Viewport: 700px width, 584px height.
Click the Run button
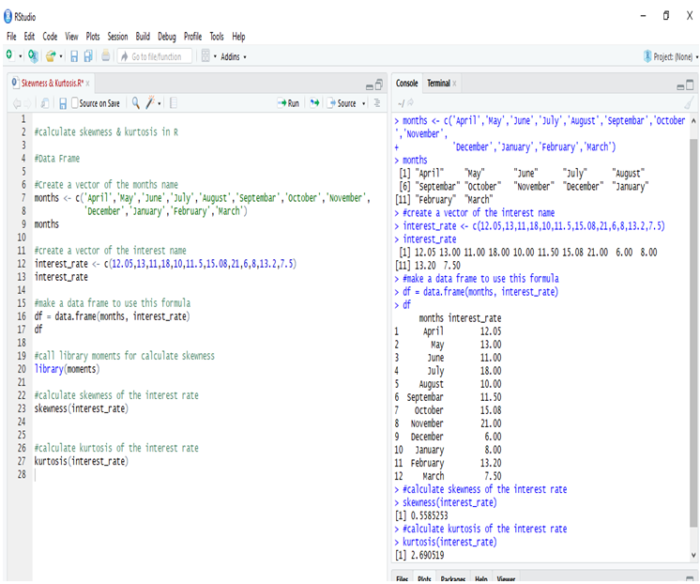288,103
